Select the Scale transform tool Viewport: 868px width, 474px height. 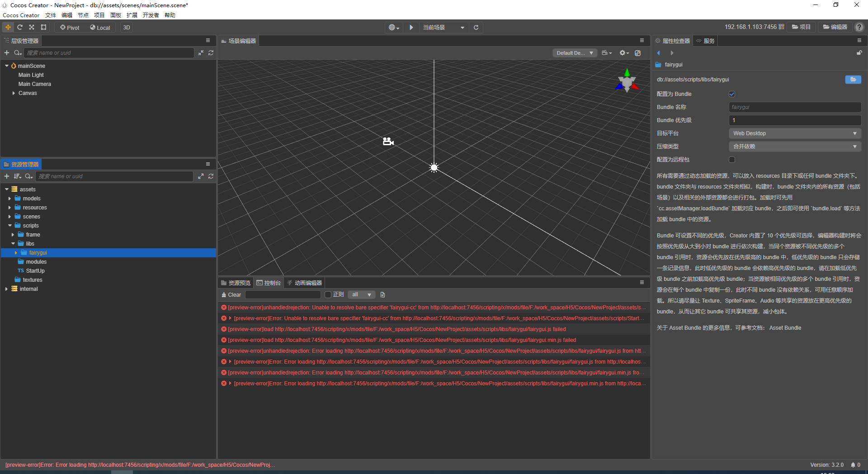tap(32, 27)
